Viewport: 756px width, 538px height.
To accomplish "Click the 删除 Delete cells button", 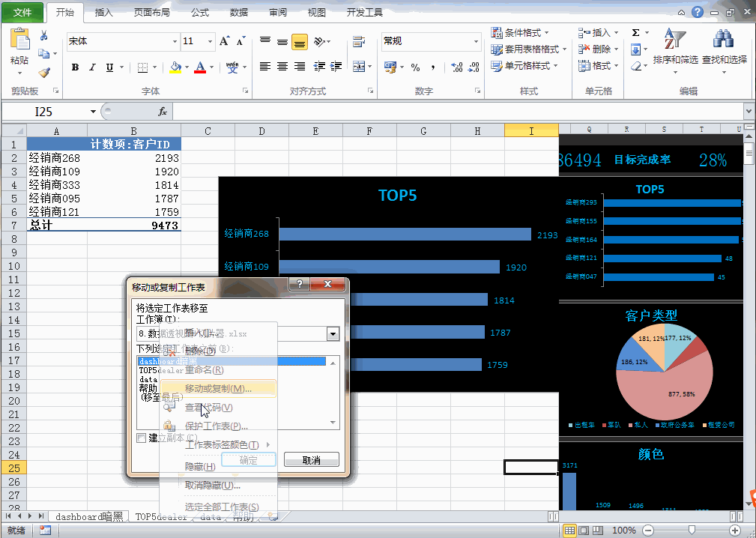I will coord(599,49).
